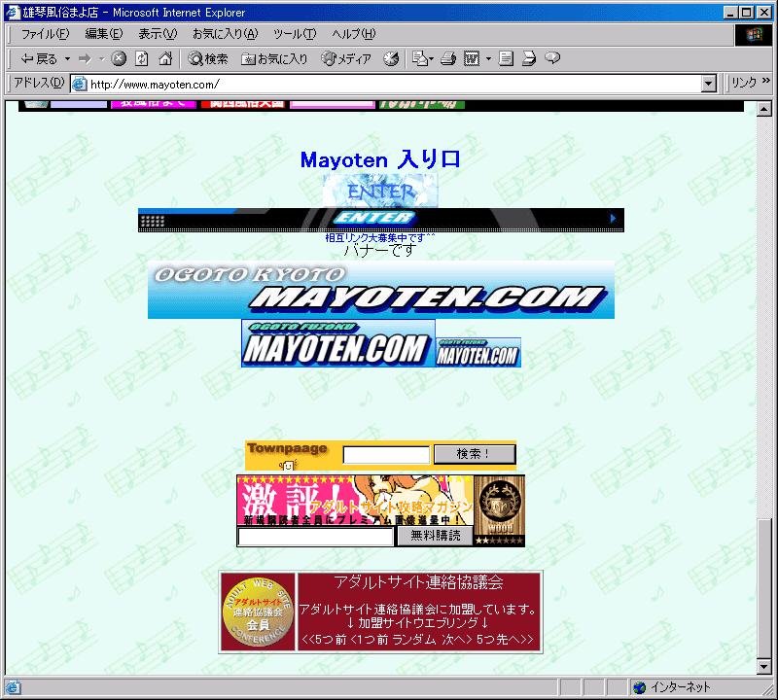Viewport: 778px width, 700px height.
Task: Click the Refresh page icon
Action: pyautogui.click(x=142, y=59)
